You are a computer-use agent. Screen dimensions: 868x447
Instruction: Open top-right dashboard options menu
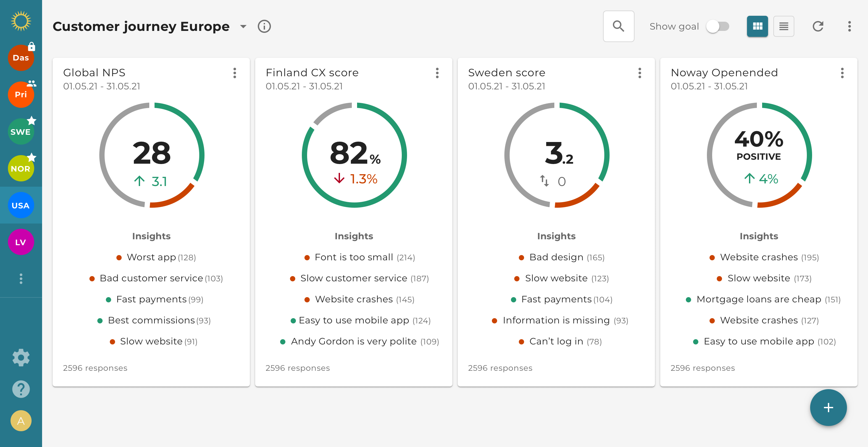click(849, 26)
